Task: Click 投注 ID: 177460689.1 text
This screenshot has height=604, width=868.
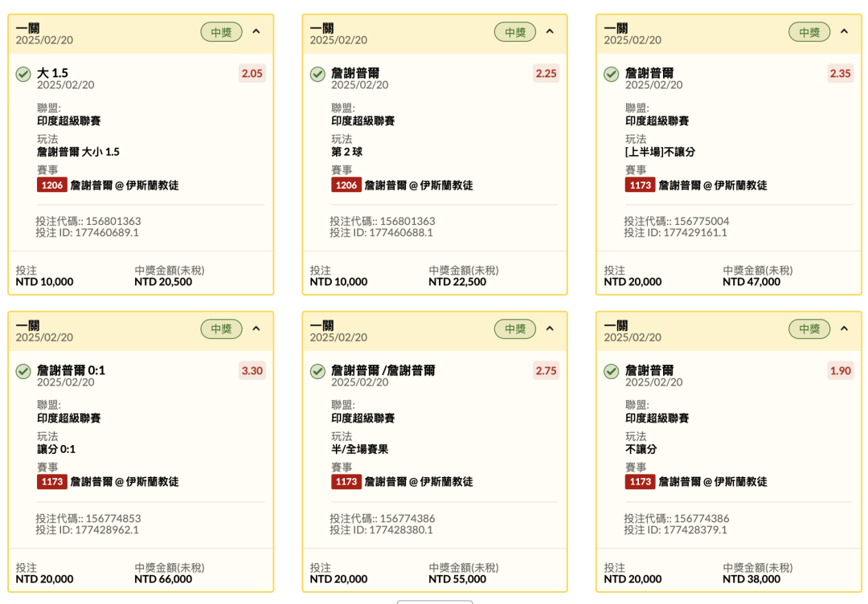Action: pos(88,233)
